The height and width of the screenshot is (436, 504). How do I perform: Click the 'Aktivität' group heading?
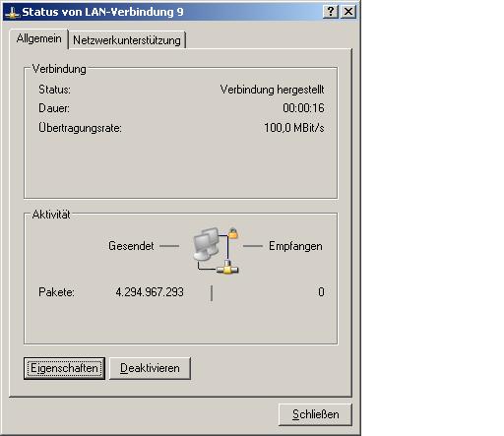click(51, 215)
